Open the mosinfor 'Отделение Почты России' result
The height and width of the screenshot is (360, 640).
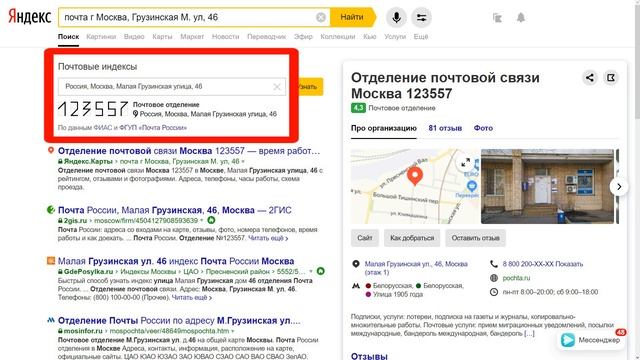pos(179,321)
